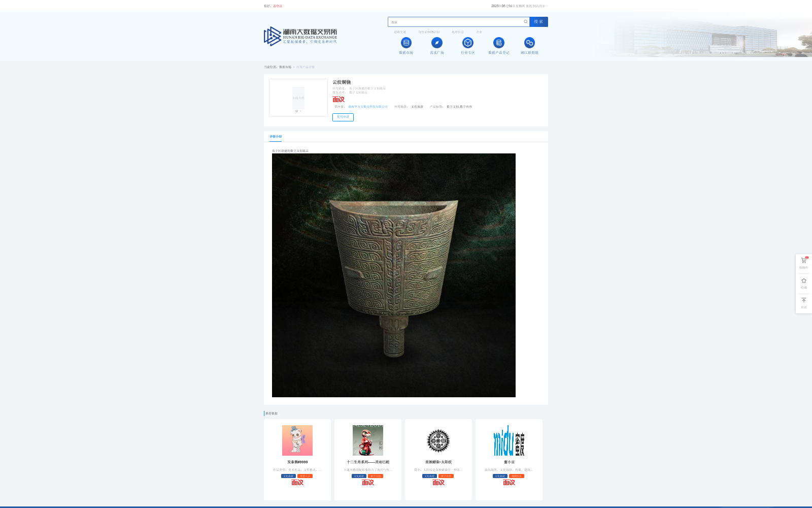Click the 推荐数据 section heading
The width and height of the screenshot is (812, 508).
tap(272, 414)
